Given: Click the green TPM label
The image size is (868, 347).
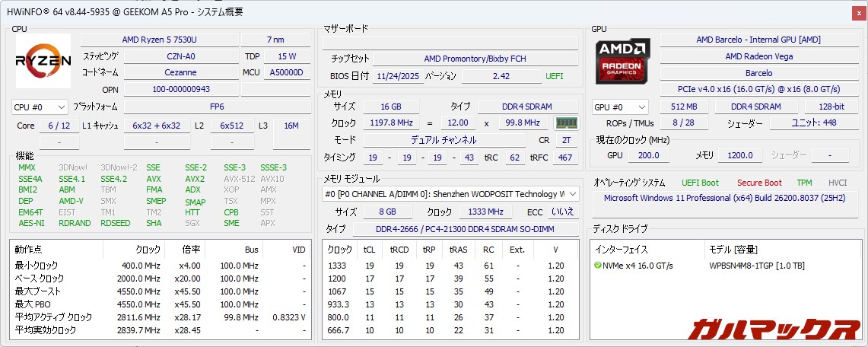Looking at the screenshot, I should pyautogui.click(x=804, y=183).
